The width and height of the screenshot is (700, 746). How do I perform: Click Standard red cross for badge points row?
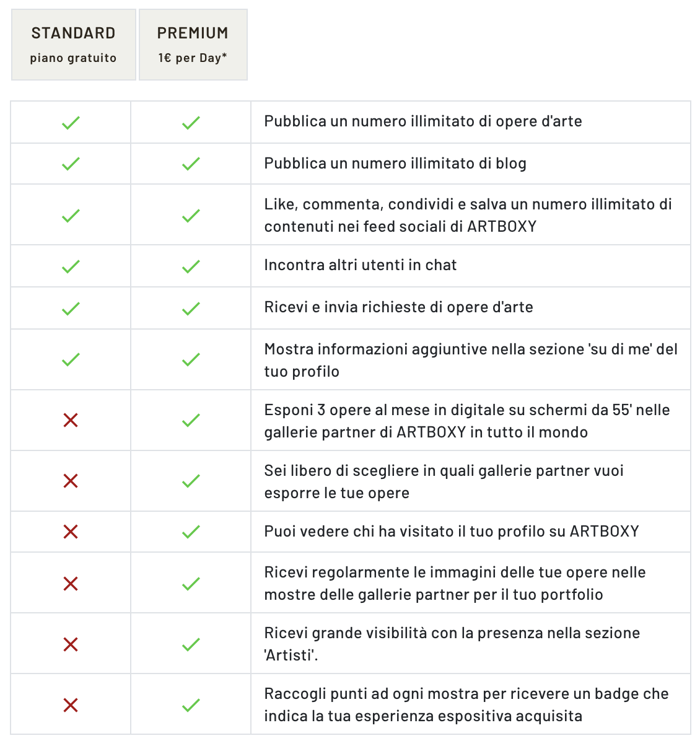pyautogui.click(x=71, y=705)
